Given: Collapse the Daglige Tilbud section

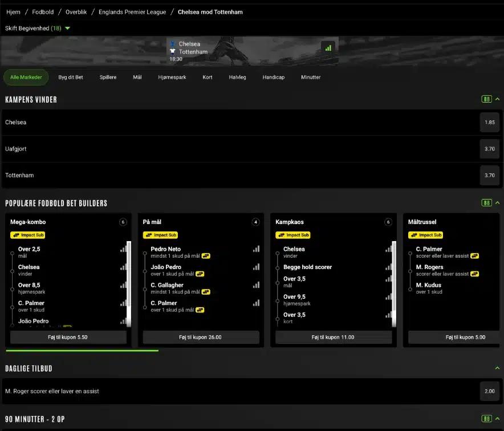Looking at the screenshot, I should tap(498, 368).
